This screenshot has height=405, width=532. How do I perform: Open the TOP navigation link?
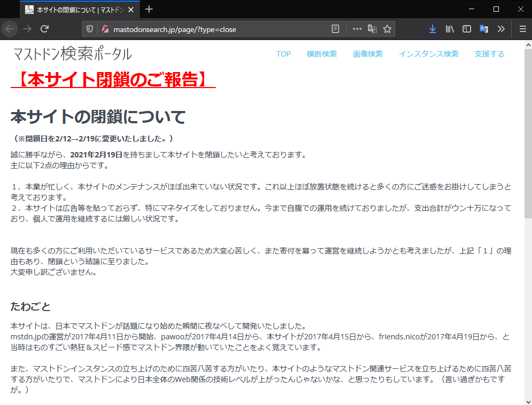pos(283,54)
